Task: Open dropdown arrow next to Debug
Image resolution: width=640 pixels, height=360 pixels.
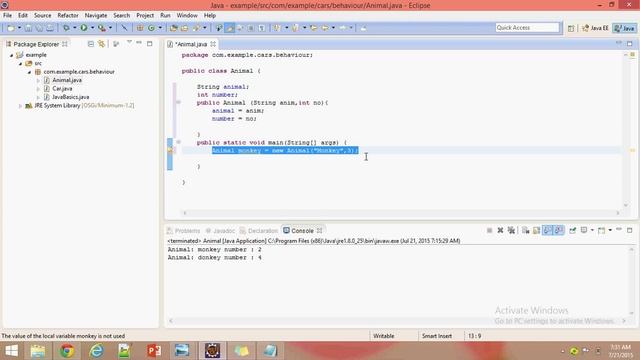Action: click(75, 28)
